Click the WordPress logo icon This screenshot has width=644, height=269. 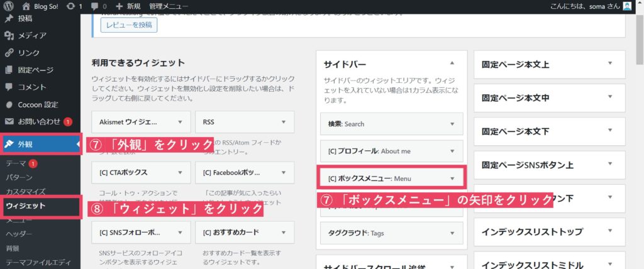click(9, 6)
